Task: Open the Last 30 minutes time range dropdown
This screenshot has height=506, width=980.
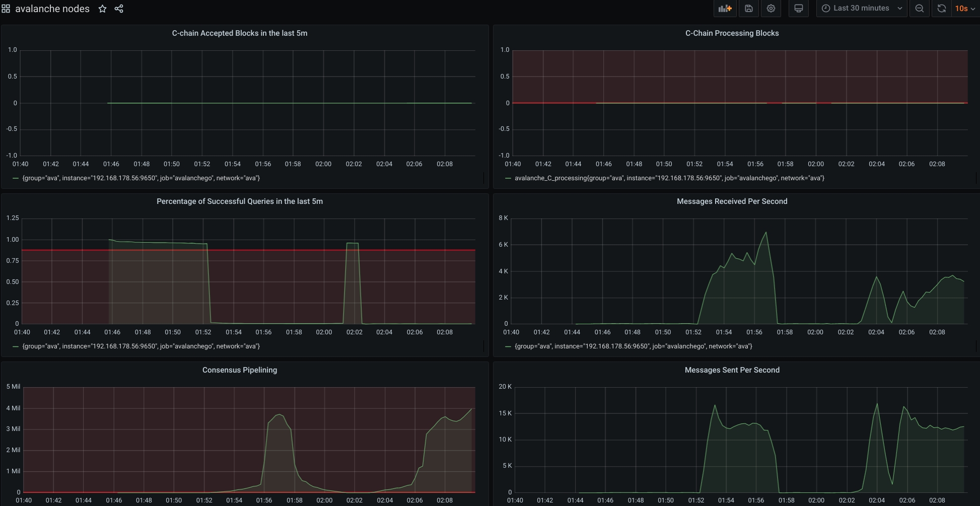Action: 862,8
